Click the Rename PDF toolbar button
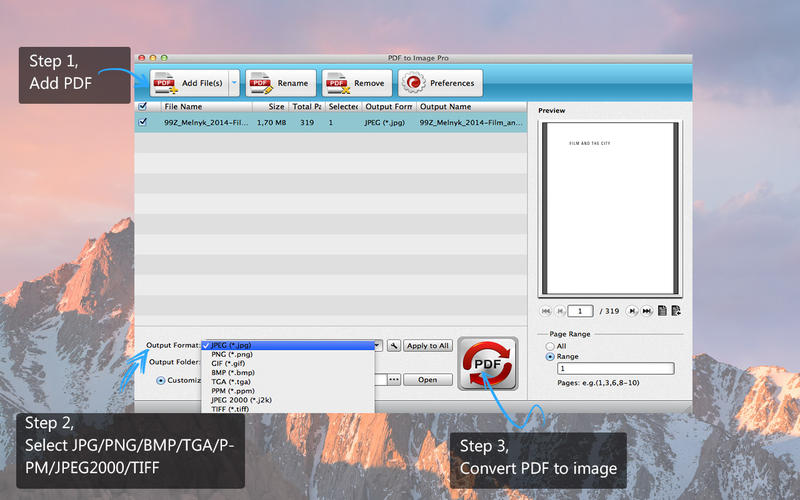The width and height of the screenshot is (800, 500). click(281, 83)
